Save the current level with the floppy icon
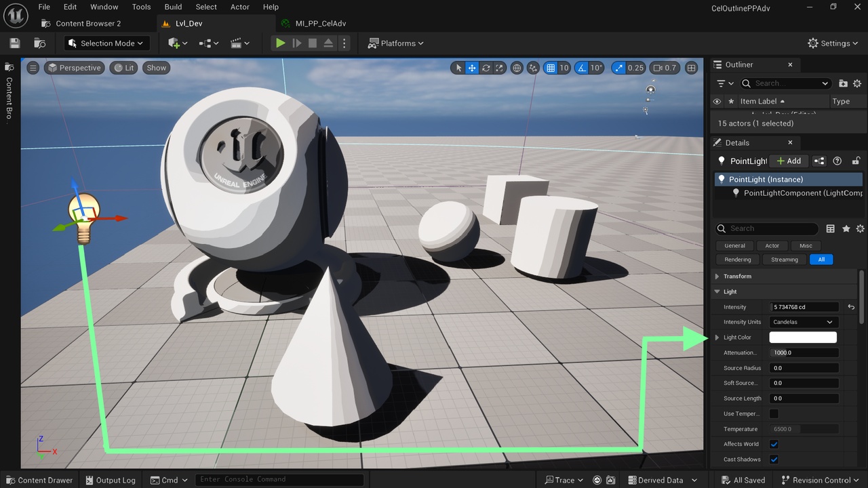The width and height of the screenshot is (868, 488). [15, 43]
